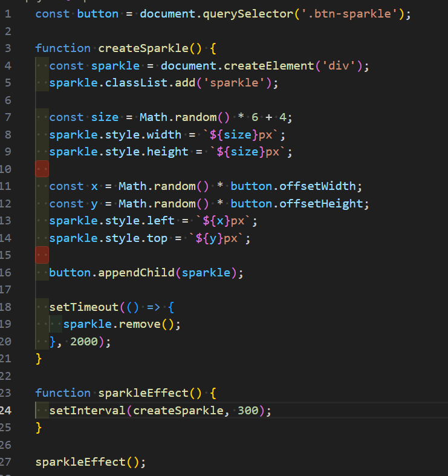Click the ${x} template expression on line 13

pyautogui.click(x=216, y=221)
